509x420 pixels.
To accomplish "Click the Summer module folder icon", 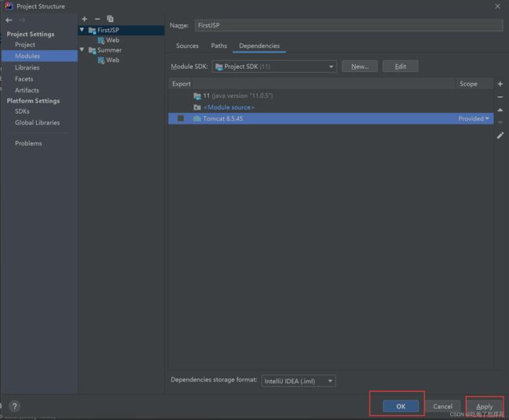I will tap(92, 50).
